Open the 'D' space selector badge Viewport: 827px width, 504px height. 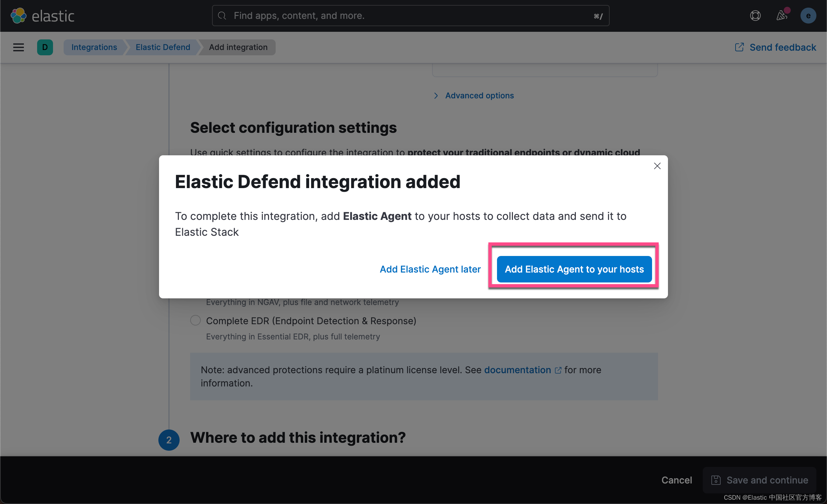[45, 47]
